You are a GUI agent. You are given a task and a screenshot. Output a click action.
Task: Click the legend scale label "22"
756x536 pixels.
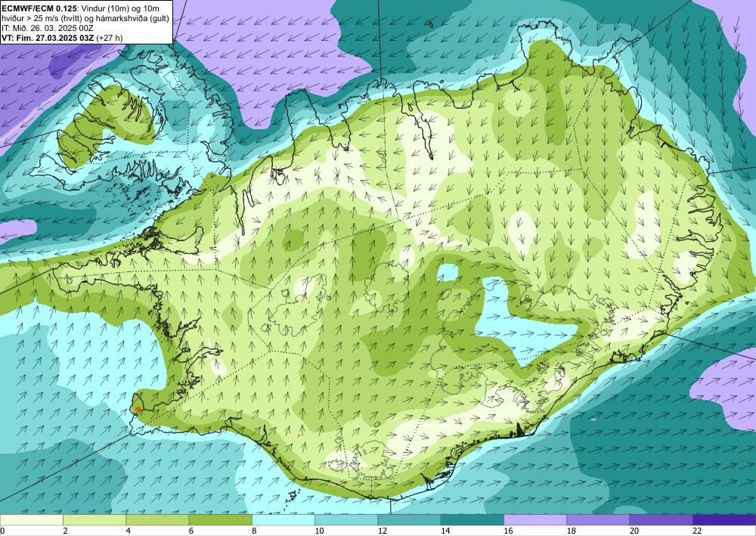(x=698, y=531)
